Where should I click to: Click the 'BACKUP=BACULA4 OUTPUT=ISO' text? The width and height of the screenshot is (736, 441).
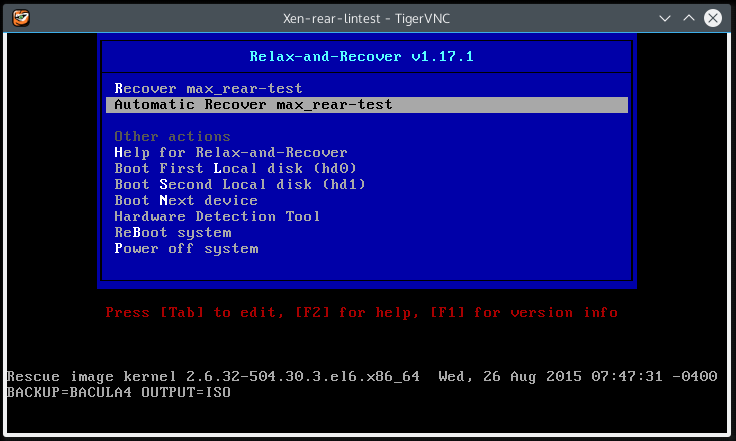tap(119, 392)
